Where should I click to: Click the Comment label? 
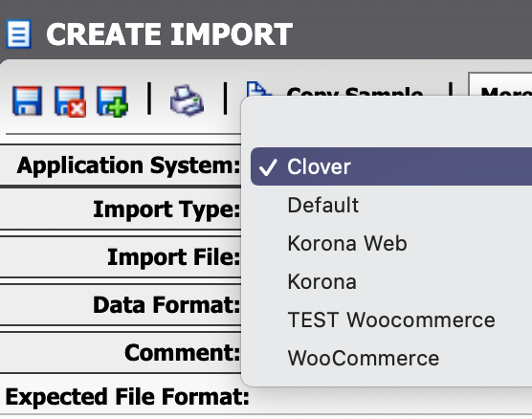tap(182, 352)
